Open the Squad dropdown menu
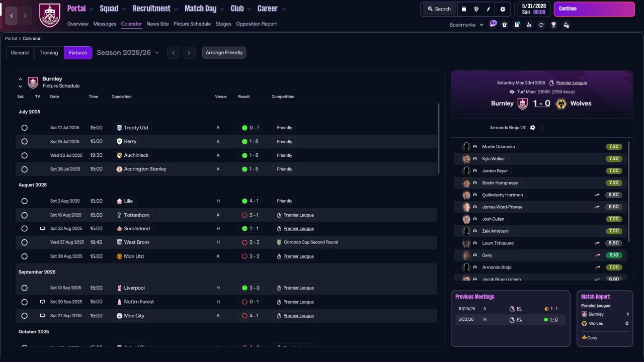 [x=113, y=9]
